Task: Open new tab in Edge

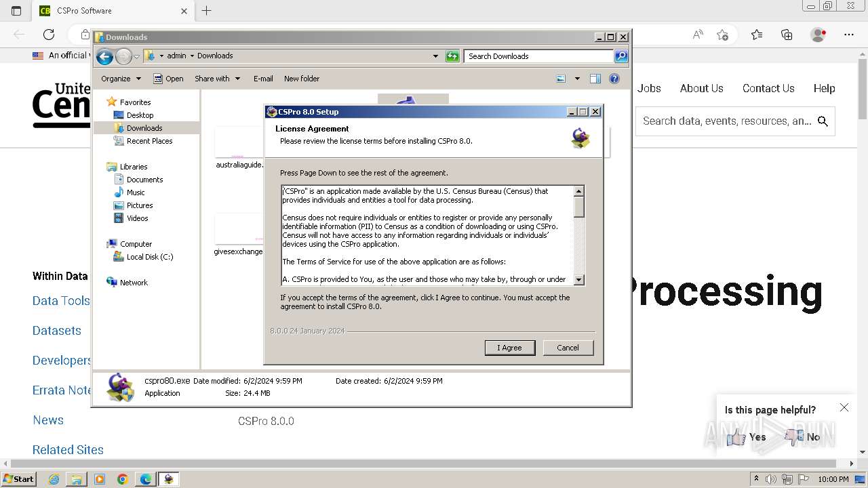Action: 207,11
